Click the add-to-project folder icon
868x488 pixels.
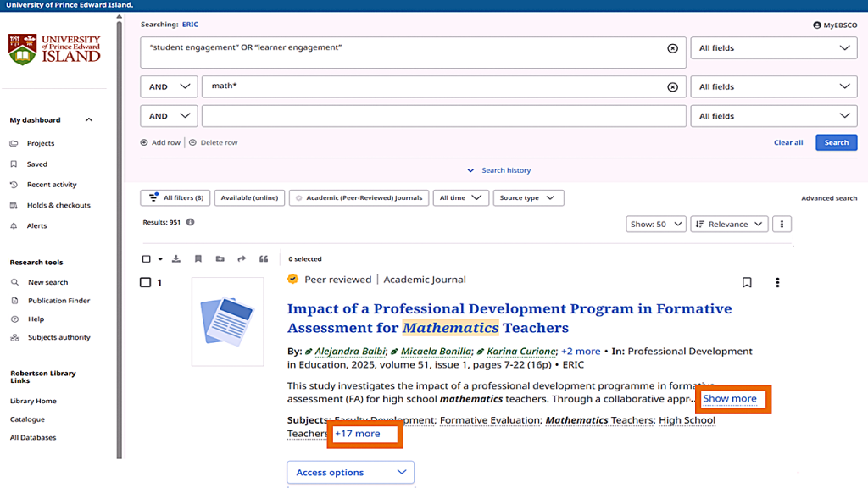click(x=220, y=259)
